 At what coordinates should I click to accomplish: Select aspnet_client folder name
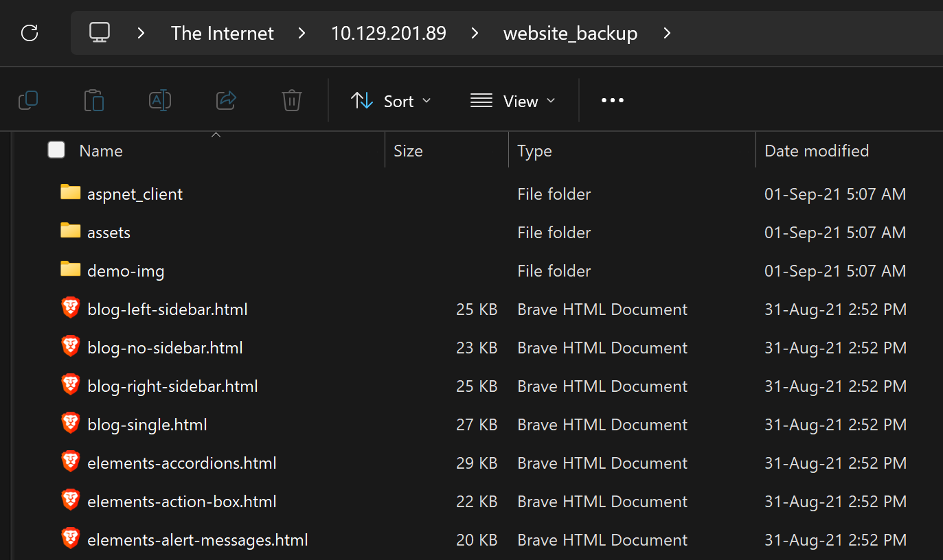pyautogui.click(x=135, y=194)
